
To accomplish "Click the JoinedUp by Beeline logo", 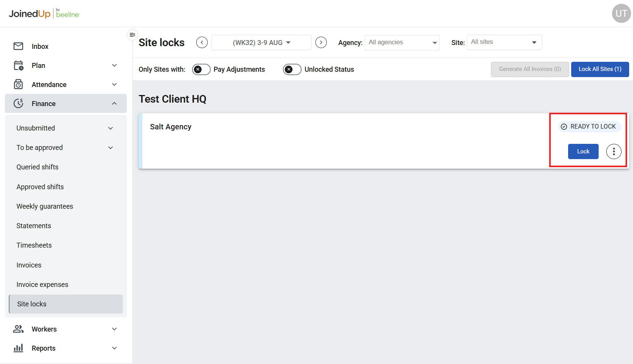I will click(44, 14).
